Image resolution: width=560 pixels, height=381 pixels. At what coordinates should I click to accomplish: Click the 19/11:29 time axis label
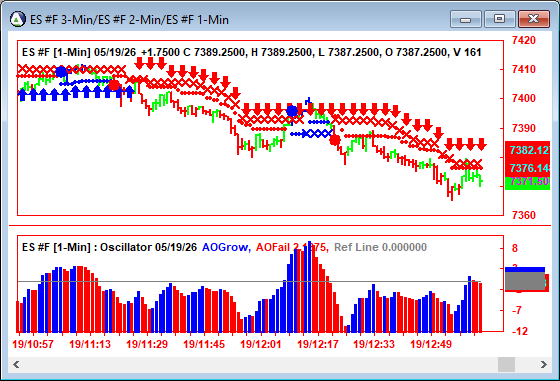(x=147, y=344)
